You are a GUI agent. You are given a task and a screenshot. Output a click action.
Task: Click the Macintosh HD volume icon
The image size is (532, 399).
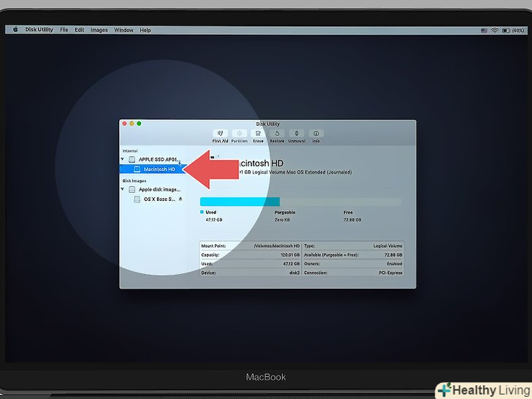click(x=137, y=169)
